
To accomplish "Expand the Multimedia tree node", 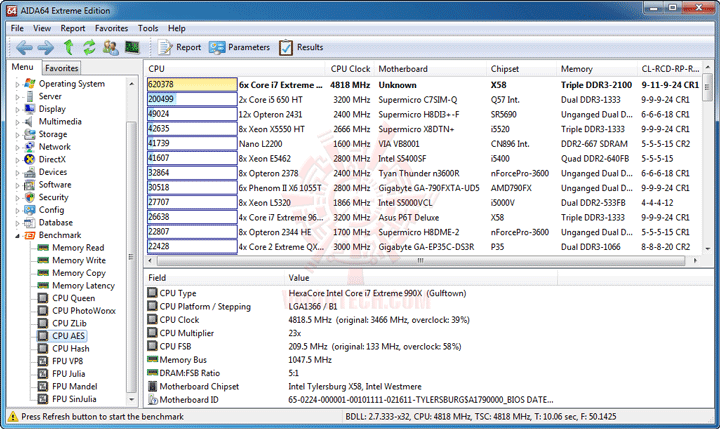I will tap(17, 122).
